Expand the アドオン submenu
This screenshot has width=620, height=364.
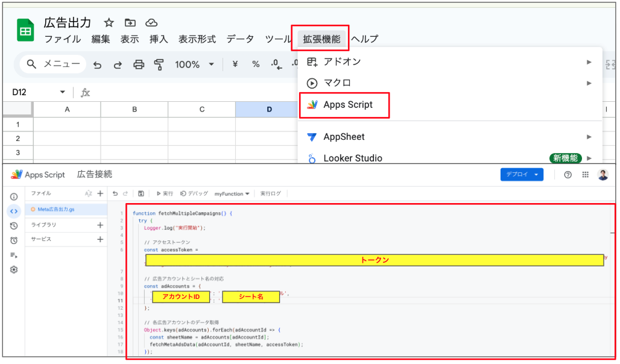coord(589,61)
